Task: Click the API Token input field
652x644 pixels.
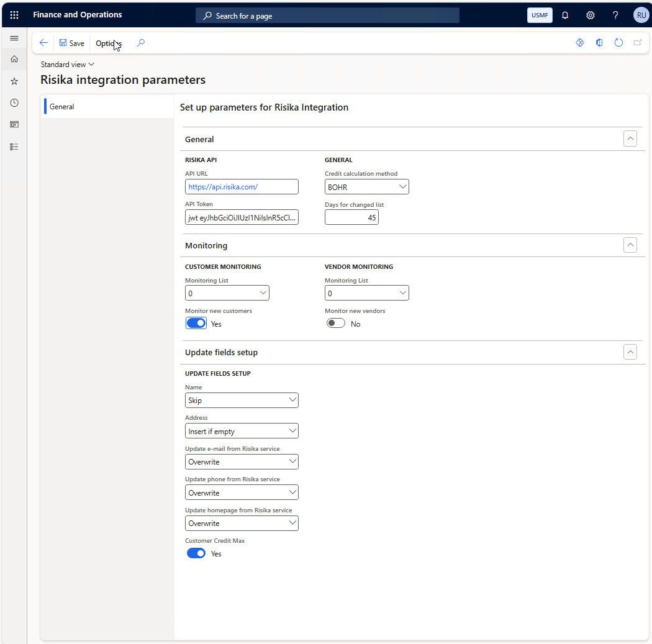Action: (x=242, y=217)
